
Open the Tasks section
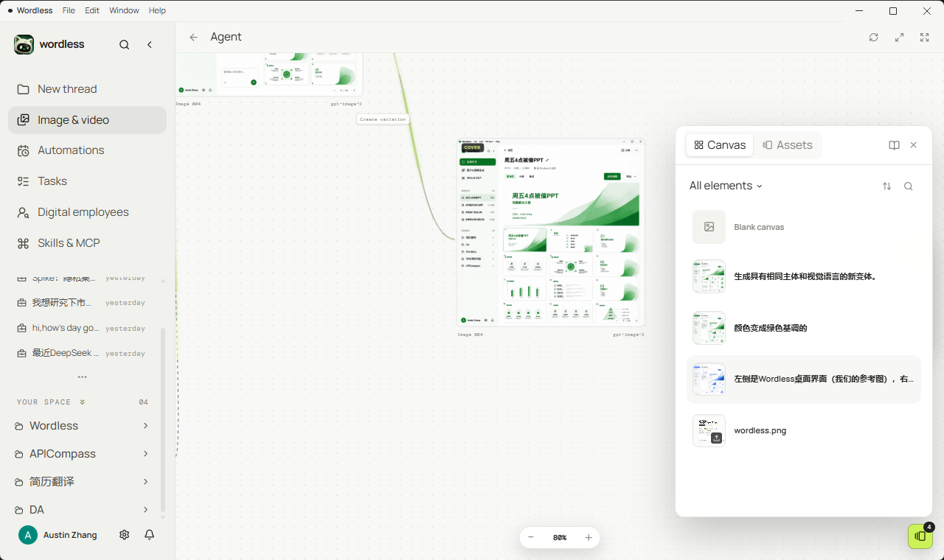coord(87,181)
